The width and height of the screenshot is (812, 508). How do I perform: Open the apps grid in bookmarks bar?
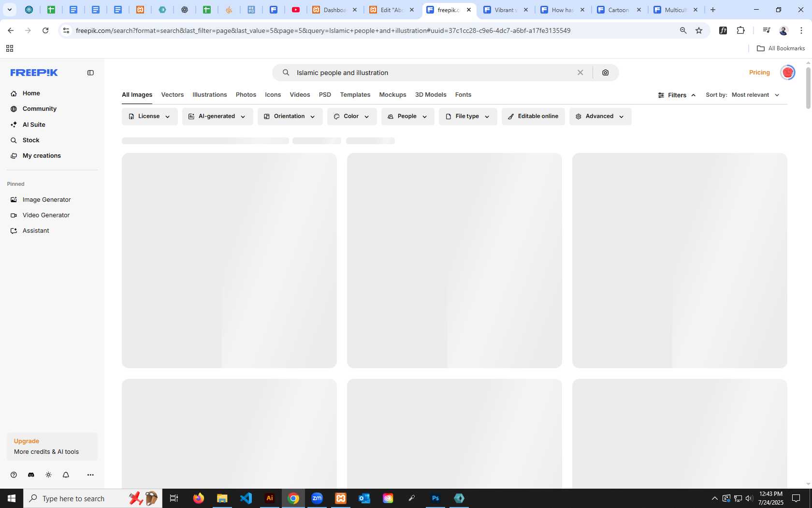(9, 48)
